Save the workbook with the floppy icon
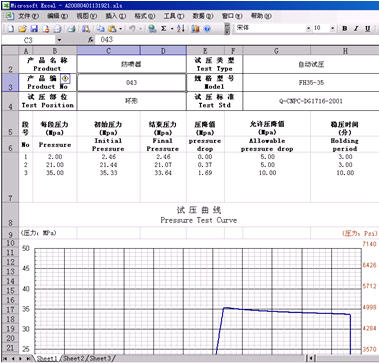 (x=34, y=29)
